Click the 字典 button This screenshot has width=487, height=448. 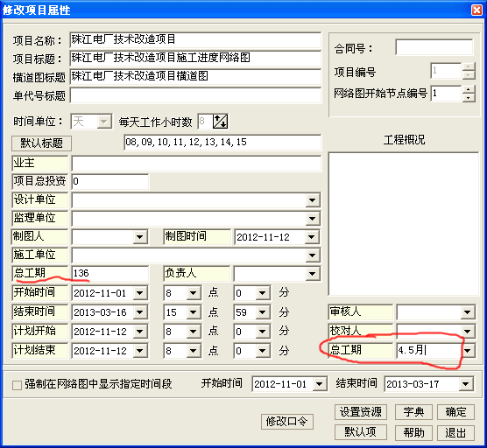pyautogui.click(x=413, y=412)
